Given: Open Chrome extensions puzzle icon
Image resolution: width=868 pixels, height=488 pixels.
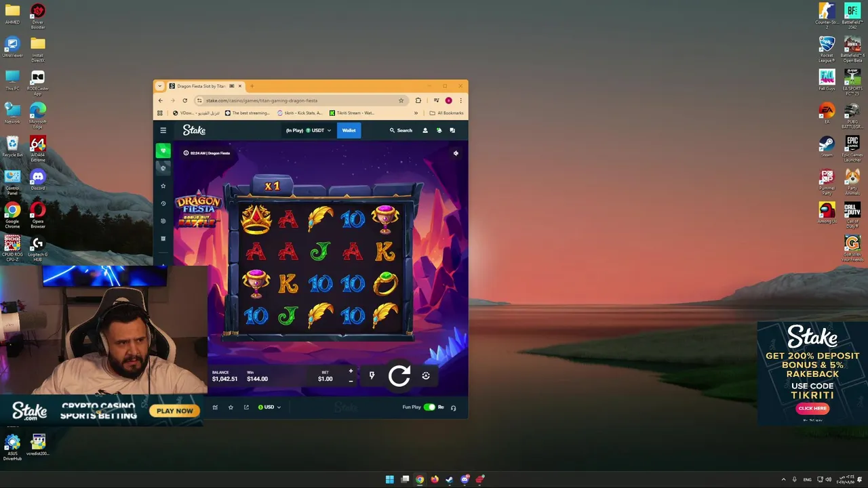Looking at the screenshot, I should tap(418, 100).
